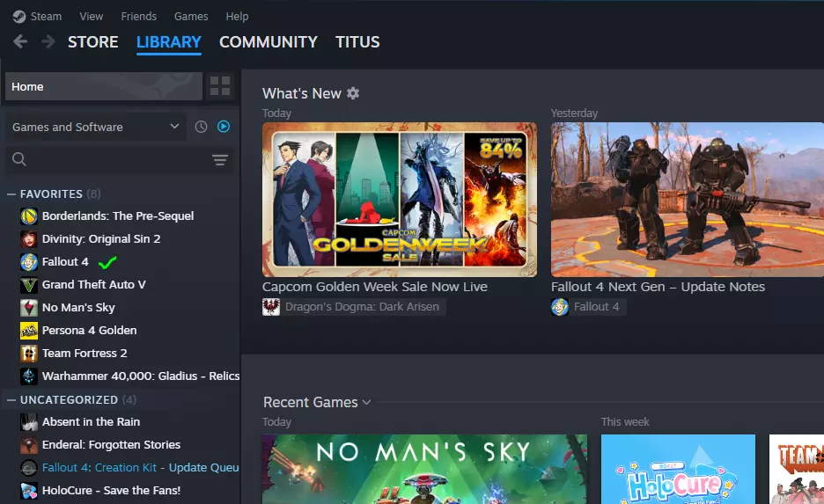The height and width of the screenshot is (504, 824).
Task: Click Divinity: Original Sin 2 icon
Action: coord(29,239)
